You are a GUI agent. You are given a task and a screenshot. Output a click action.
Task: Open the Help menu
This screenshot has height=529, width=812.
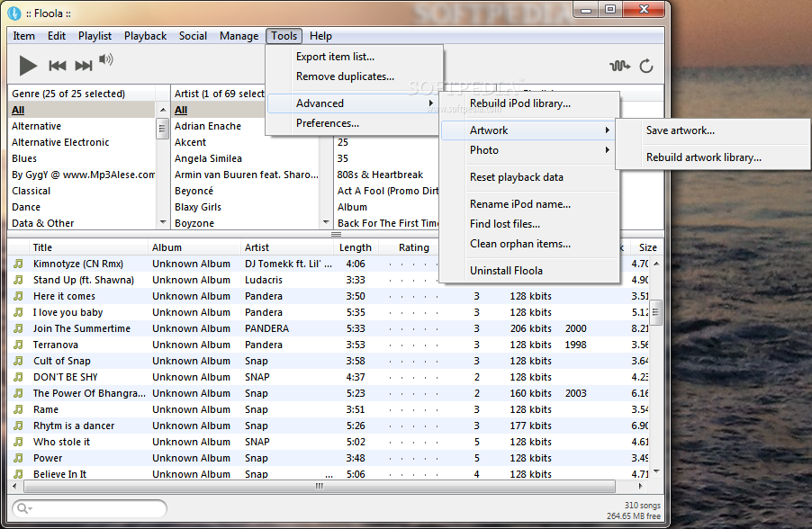[x=320, y=36]
